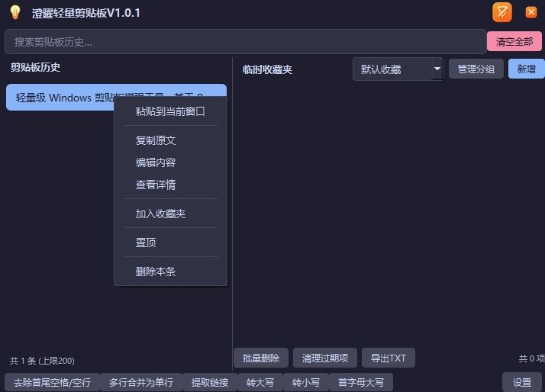Choose 查看详情 from context menu
The height and width of the screenshot is (392, 545).
170,185
